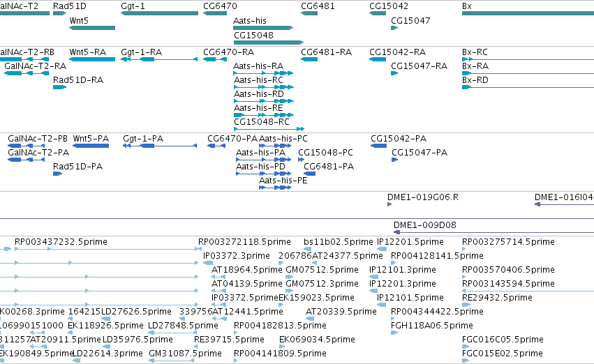Screen dimensions: 594x364
Task: Select the Aats-his-PE protein label
Action: pos(283,181)
